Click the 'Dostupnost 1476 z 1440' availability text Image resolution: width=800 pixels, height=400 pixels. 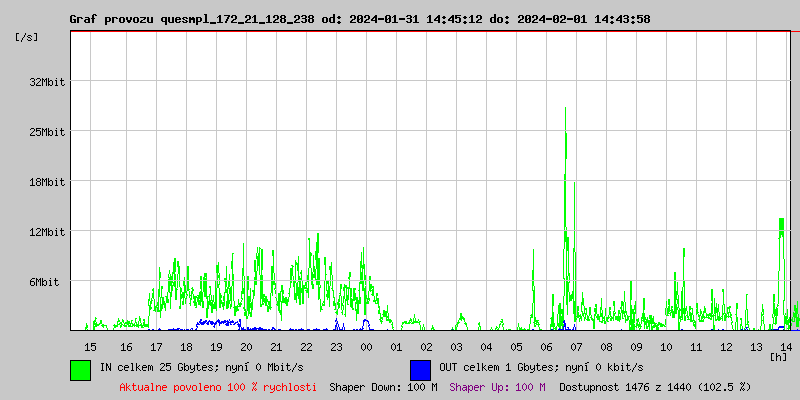point(655,387)
